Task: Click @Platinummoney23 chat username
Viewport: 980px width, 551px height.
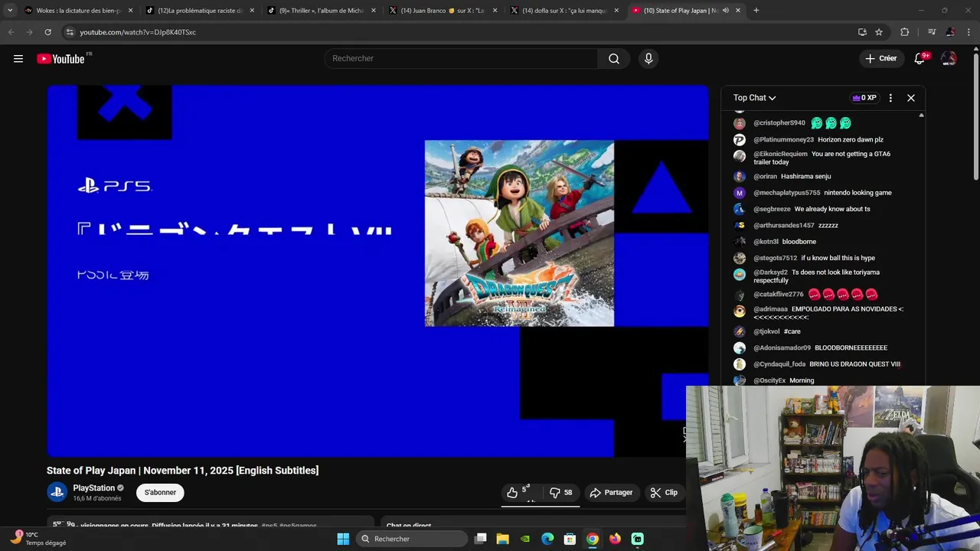Action: click(x=783, y=140)
